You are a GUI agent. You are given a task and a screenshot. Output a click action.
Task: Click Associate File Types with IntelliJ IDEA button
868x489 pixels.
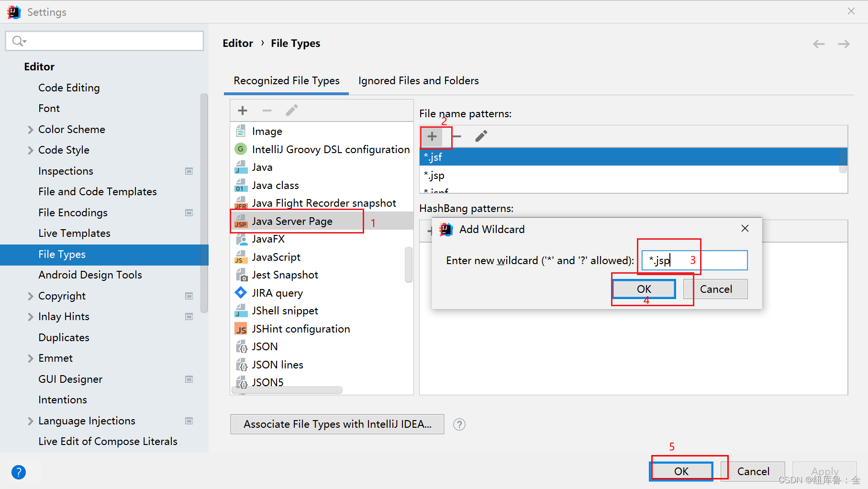[x=337, y=424]
